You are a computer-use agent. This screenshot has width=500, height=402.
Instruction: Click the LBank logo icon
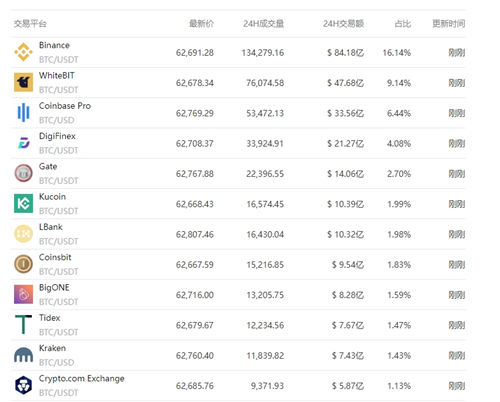pyautogui.click(x=23, y=234)
